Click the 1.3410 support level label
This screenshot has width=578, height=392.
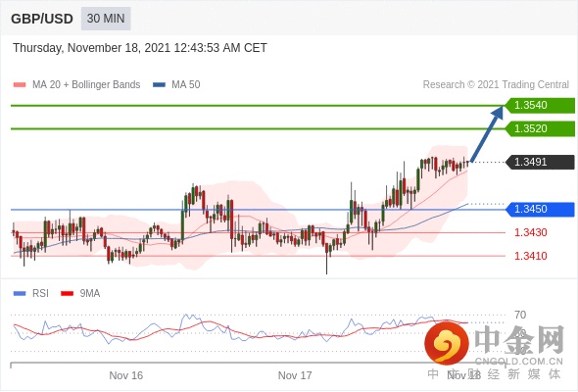coord(531,256)
